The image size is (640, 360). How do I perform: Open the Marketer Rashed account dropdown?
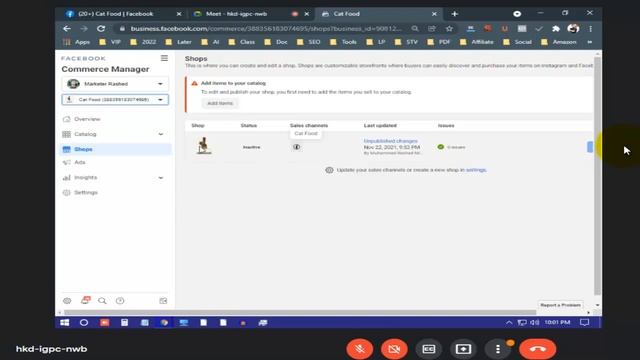coord(115,84)
